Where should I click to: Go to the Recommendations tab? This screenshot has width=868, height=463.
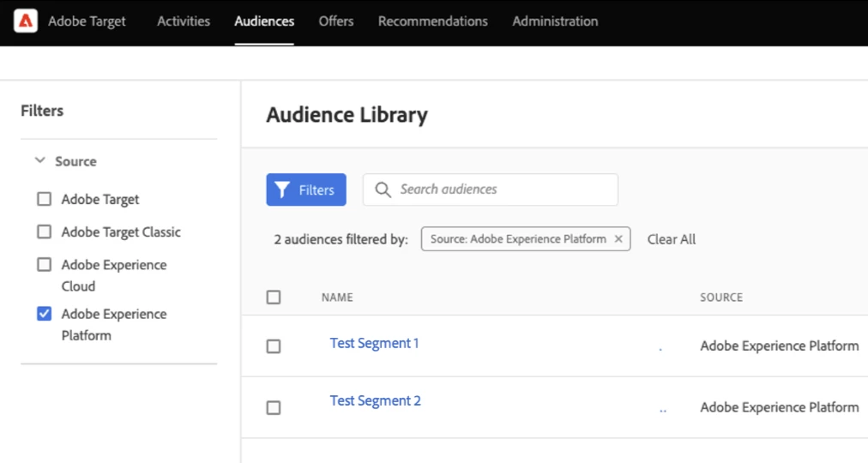pyautogui.click(x=433, y=21)
